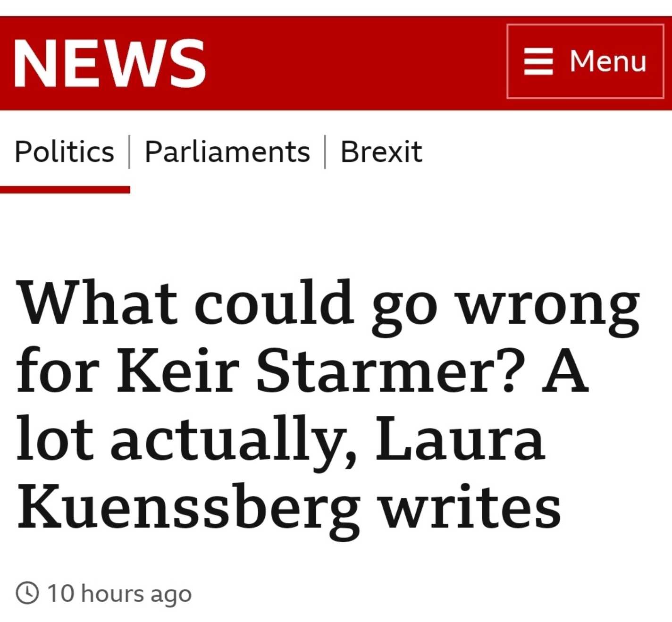The height and width of the screenshot is (622, 672).
Task: Tap the Menu button label text
Action: (x=608, y=61)
